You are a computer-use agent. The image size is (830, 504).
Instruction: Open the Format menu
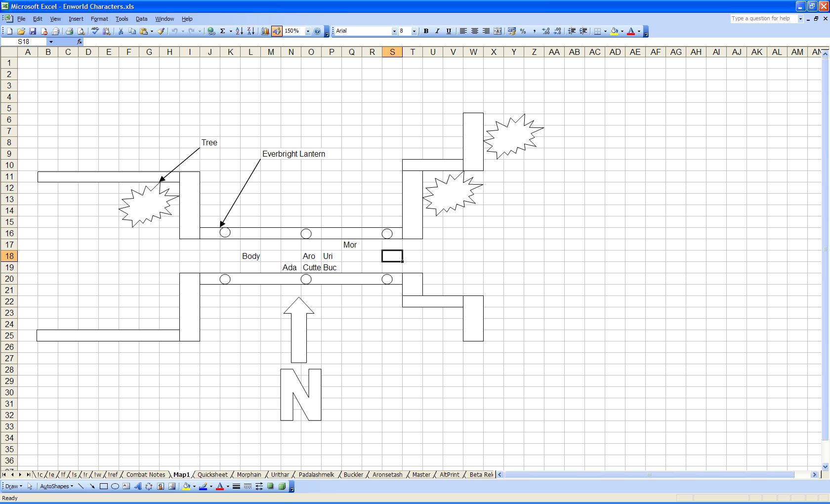click(99, 19)
